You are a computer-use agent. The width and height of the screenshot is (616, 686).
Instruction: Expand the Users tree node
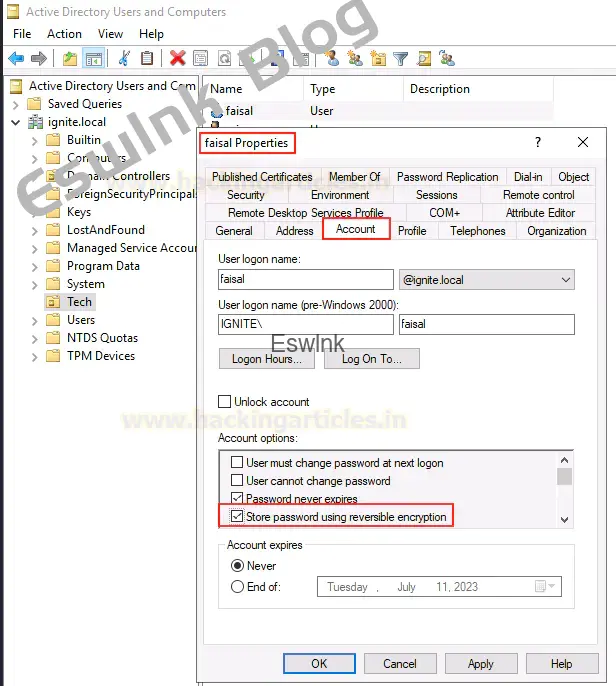tap(36, 320)
